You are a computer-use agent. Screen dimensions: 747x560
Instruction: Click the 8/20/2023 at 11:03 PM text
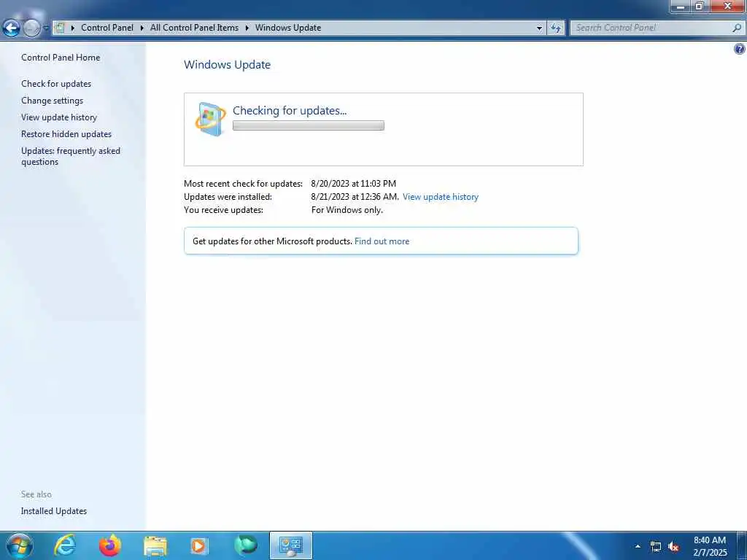pos(354,184)
